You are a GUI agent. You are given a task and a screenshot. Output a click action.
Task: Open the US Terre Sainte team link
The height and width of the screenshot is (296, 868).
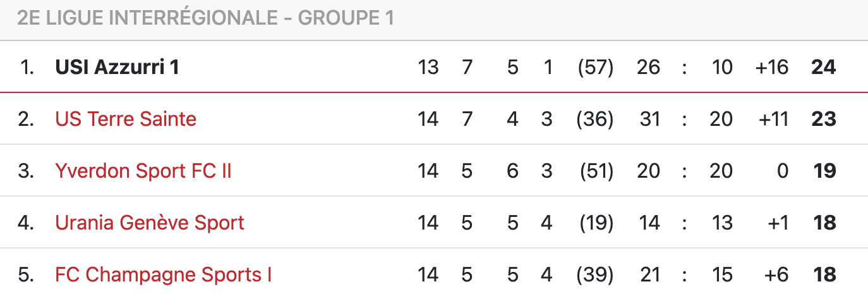pos(126,119)
